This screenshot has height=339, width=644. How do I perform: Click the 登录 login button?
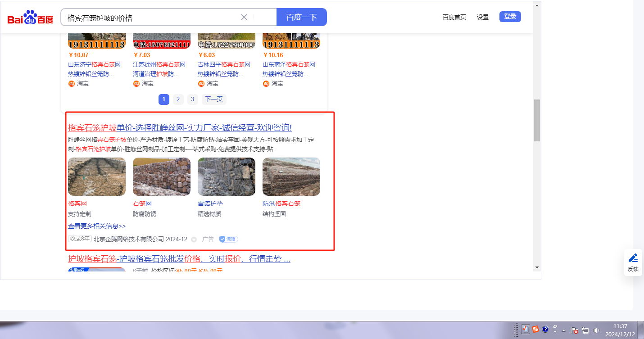pos(510,17)
